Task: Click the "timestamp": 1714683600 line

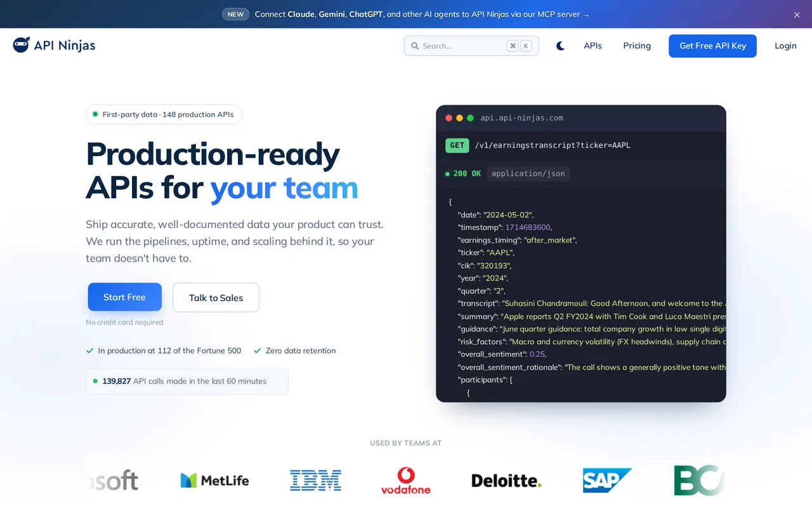Action: (505, 227)
